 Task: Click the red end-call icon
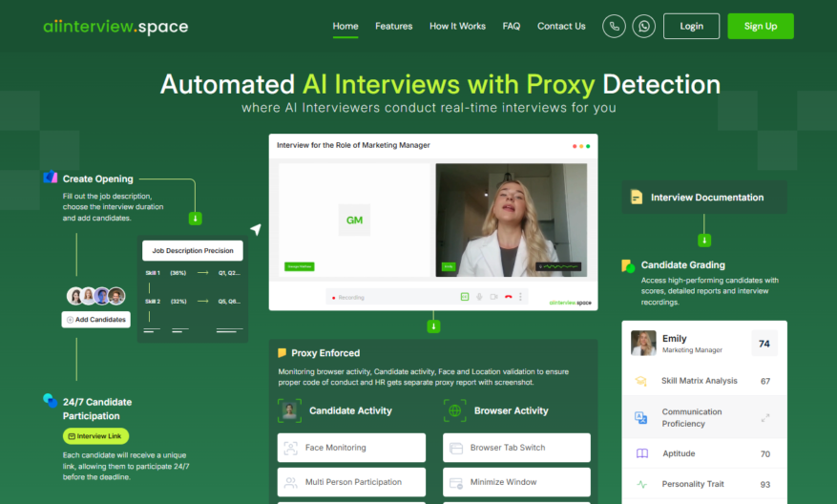click(508, 297)
